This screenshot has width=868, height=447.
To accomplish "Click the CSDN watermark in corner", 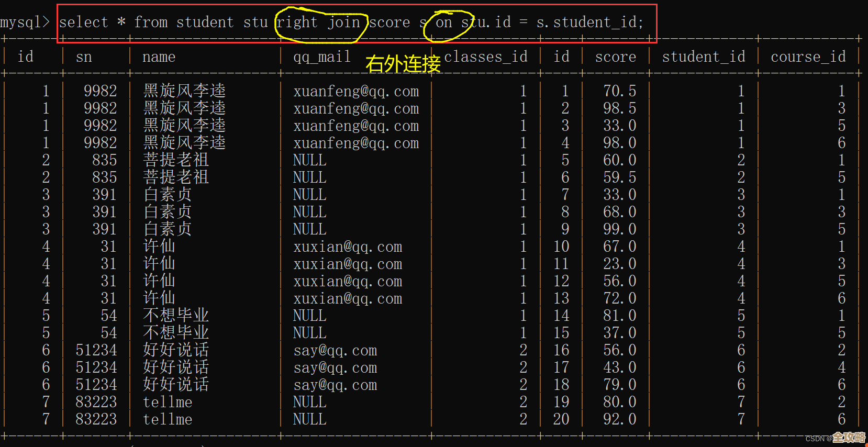I will [x=835, y=438].
